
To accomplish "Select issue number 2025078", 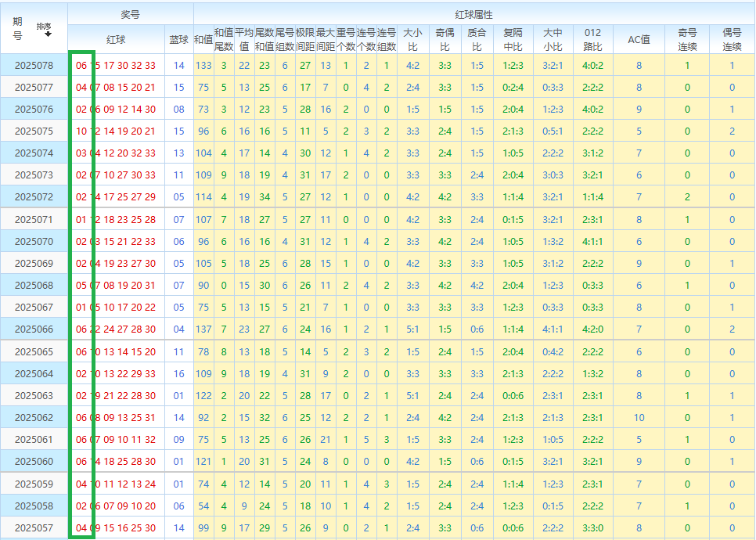I will (34, 66).
